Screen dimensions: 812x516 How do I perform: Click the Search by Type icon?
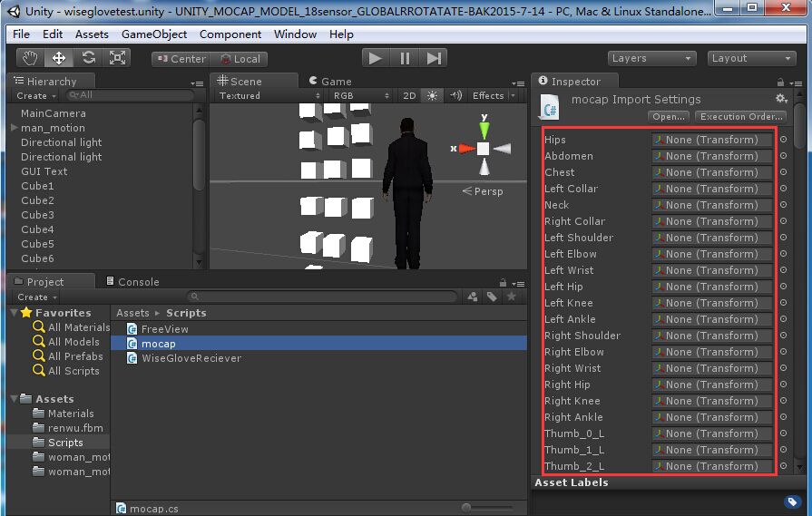coord(473,297)
